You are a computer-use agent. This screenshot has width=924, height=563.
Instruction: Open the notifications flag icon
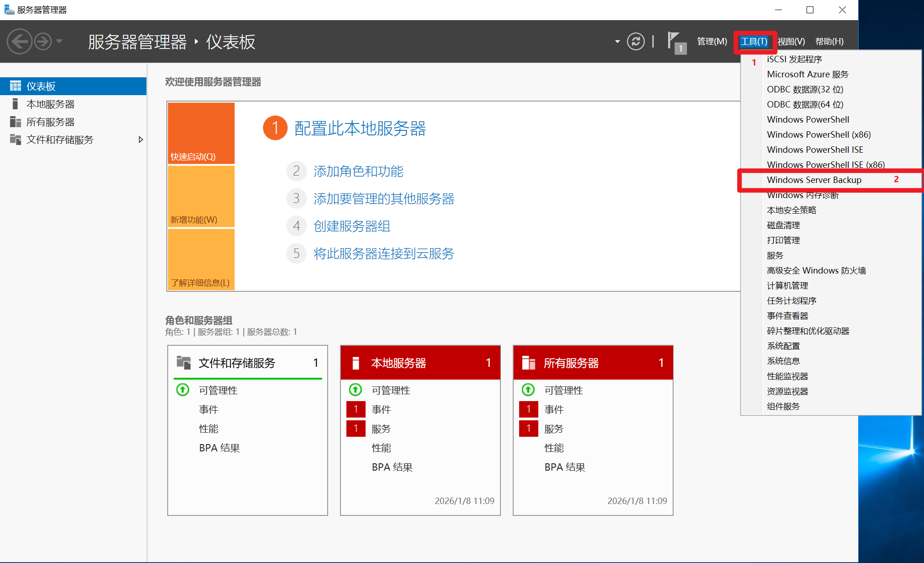pyautogui.click(x=675, y=42)
